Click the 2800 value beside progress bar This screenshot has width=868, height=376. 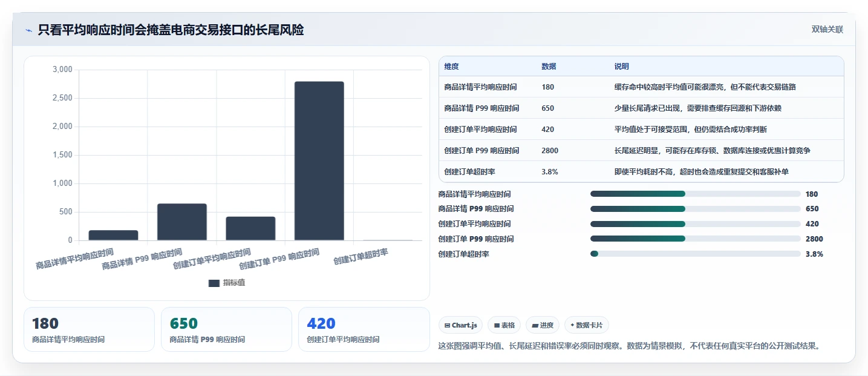pos(814,239)
